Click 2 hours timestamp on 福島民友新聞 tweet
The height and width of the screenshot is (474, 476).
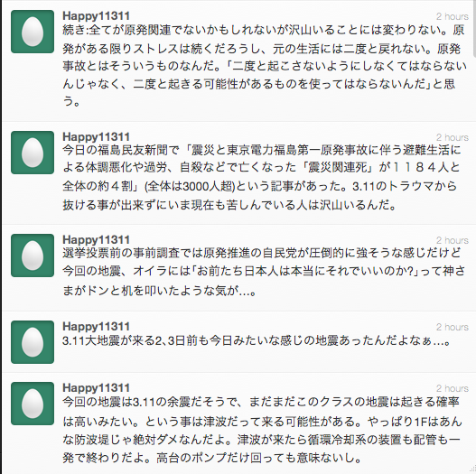point(453,137)
